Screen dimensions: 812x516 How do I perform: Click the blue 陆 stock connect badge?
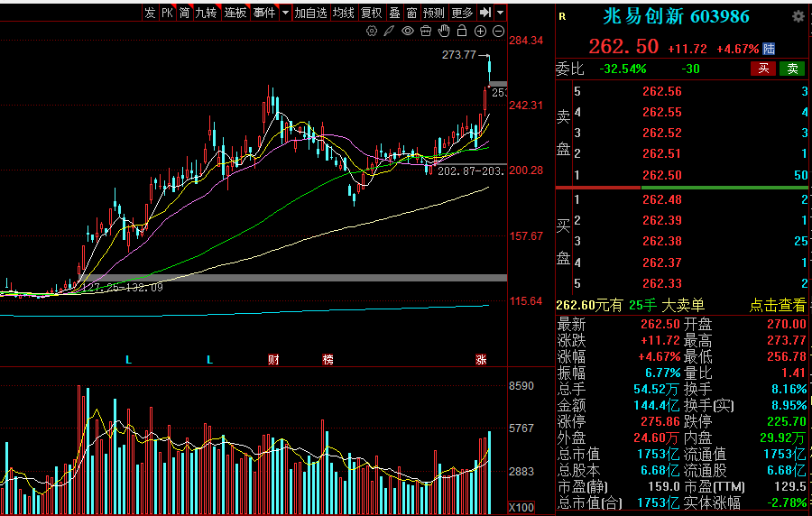(x=769, y=49)
